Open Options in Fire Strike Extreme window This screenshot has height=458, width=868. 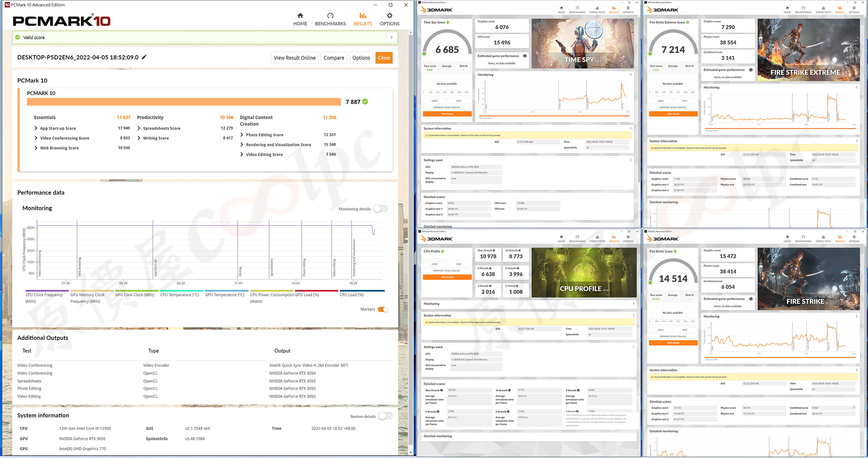point(854,10)
